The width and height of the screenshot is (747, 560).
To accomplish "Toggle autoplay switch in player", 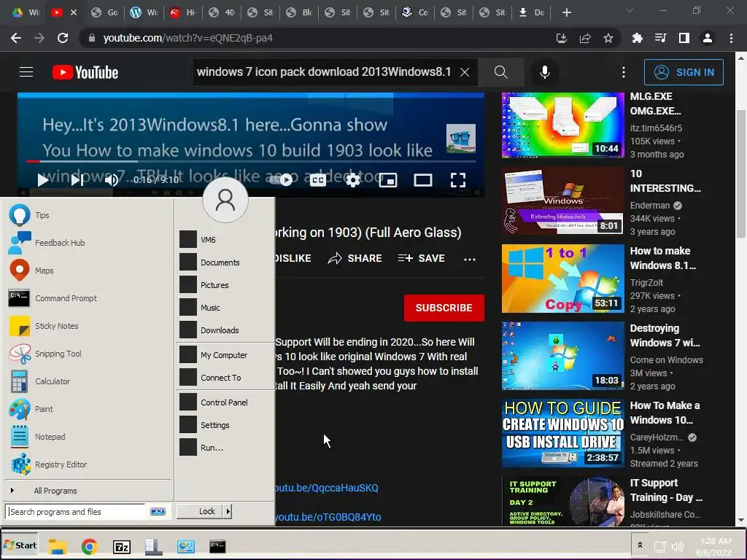I will pyautogui.click(x=281, y=179).
